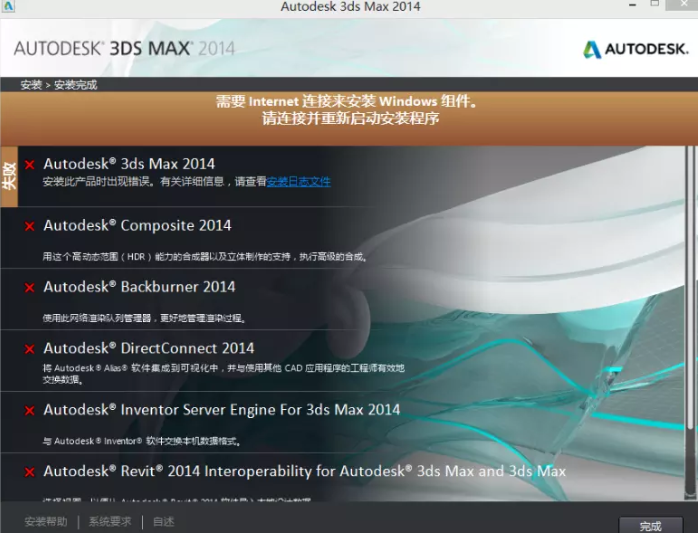The width and height of the screenshot is (699, 534).
Task: Select the Autodesk DirectConnect 2014 row title
Action: pyautogui.click(x=149, y=348)
